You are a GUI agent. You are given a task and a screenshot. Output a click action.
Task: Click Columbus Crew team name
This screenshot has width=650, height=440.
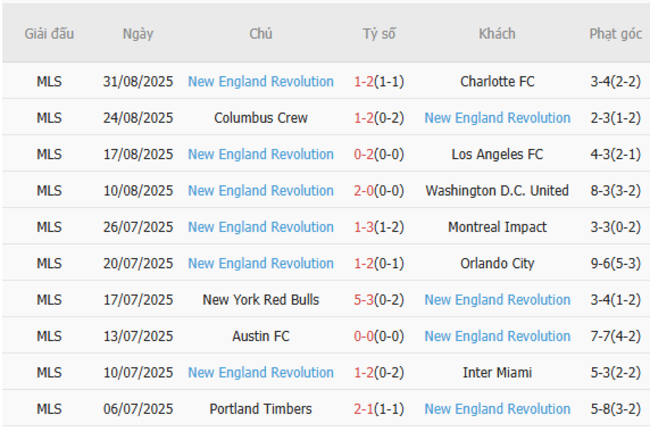click(260, 118)
